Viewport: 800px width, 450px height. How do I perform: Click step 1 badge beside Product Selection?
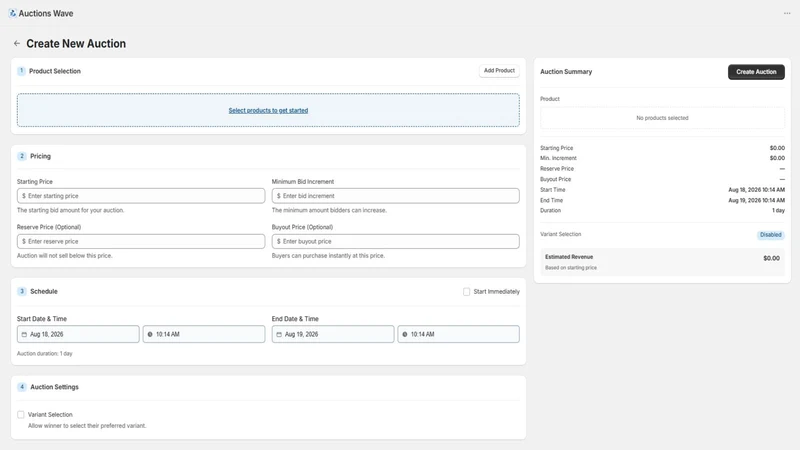[x=21, y=71]
